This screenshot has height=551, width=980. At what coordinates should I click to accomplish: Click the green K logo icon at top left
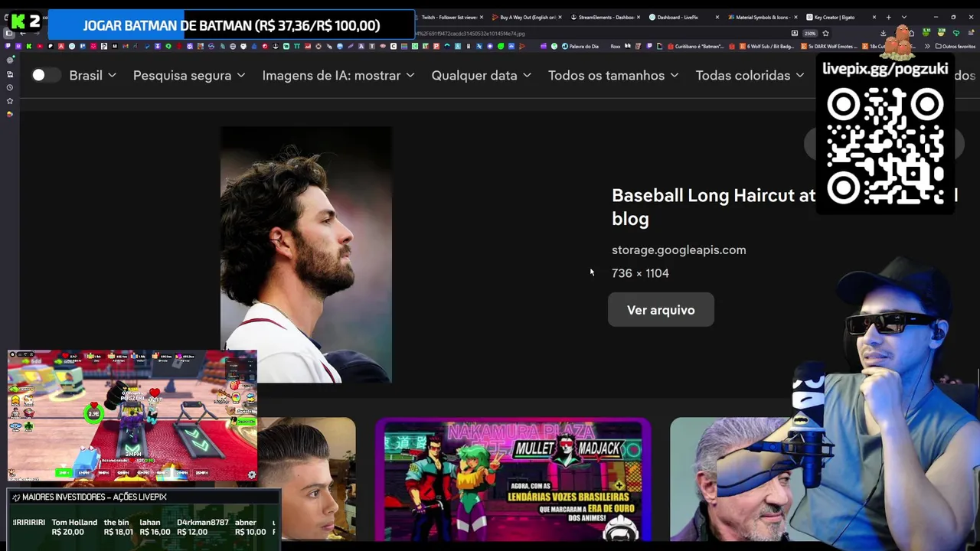point(18,23)
